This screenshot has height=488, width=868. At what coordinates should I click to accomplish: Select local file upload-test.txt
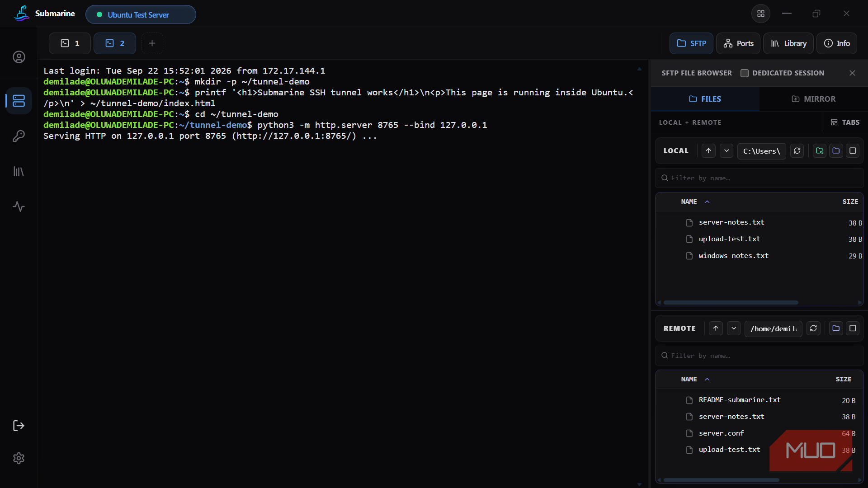[x=759, y=239]
